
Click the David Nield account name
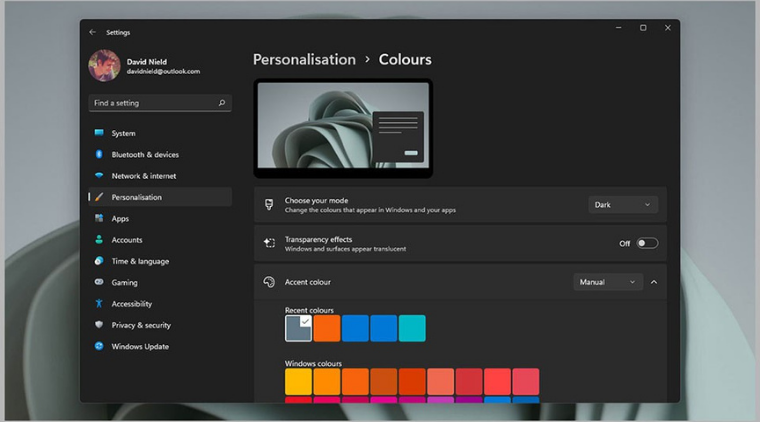147,62
